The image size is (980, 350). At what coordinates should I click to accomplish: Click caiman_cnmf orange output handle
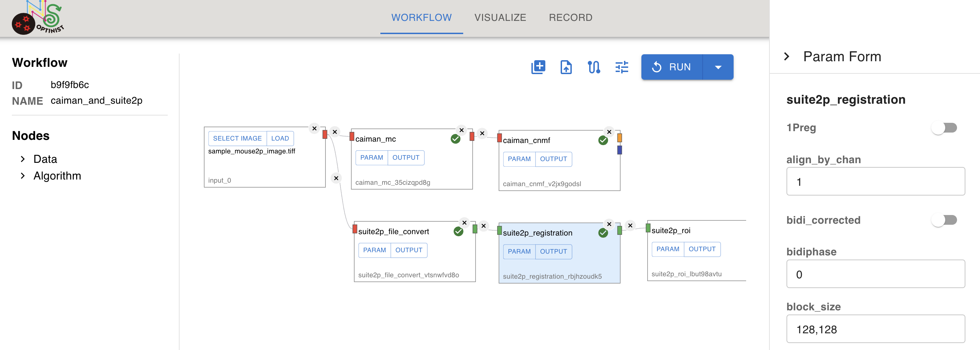click(x=620, y=138)
